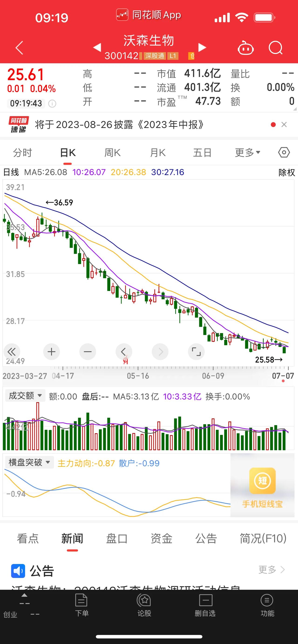Image resolution: width=298 pixels, height=644 pixels.
Task: Tap the 公告 speaker icon
Action: point(18,571)
